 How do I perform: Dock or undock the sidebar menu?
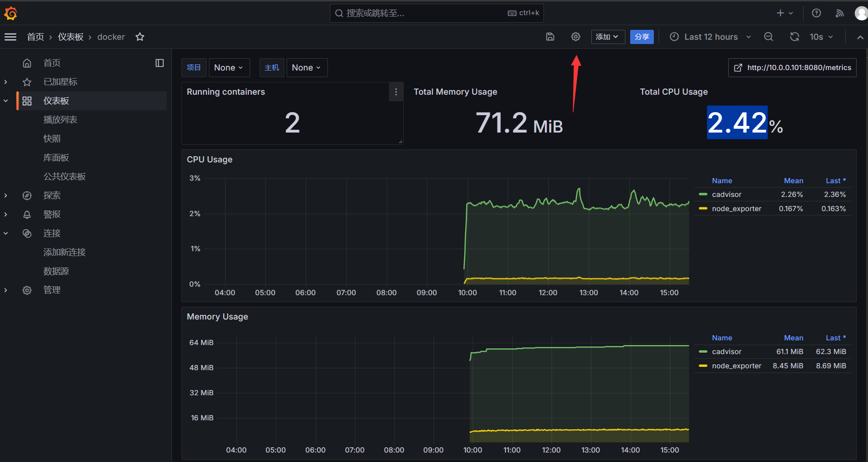tap(160, 63)
